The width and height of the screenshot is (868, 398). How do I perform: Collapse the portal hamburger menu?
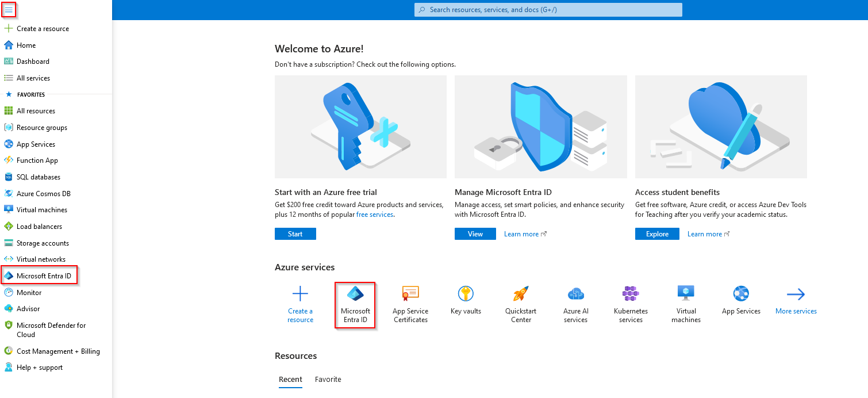(x=9, y=10)
